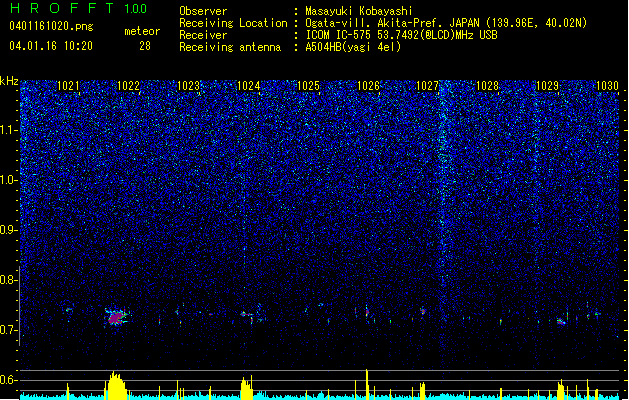The width and height of the screenshot is (629, 400).
Task: Click the 1030 time axis label
Action: (607, 86)
